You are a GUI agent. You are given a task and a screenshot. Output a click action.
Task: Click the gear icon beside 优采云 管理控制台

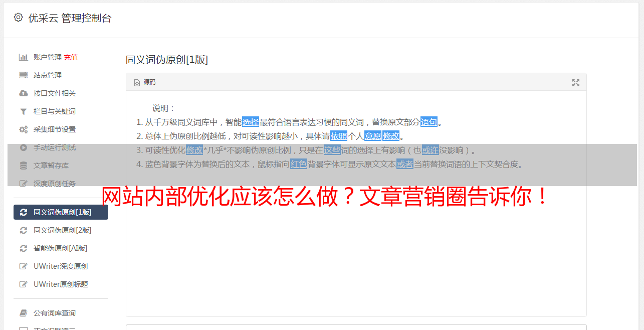tap(19, 18)
